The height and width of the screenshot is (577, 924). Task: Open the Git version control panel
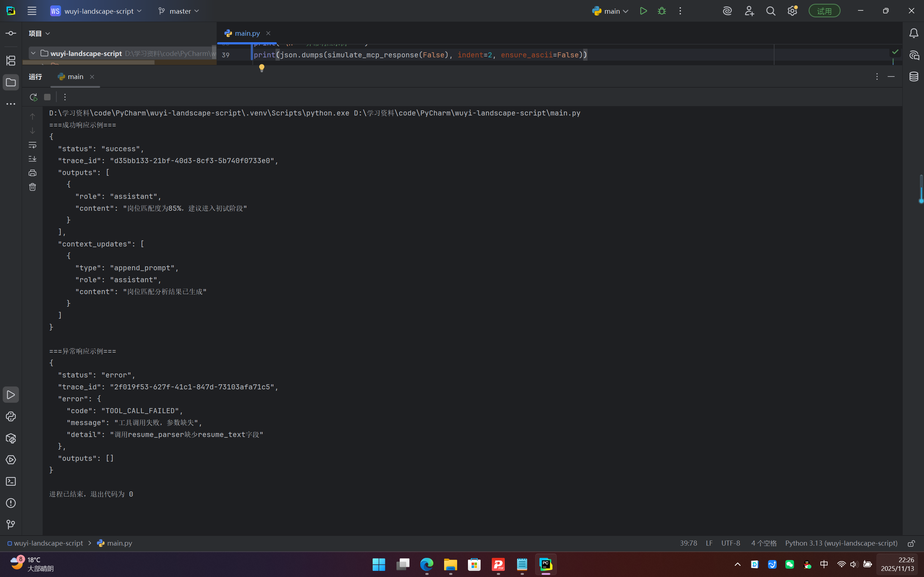[11, 525]
